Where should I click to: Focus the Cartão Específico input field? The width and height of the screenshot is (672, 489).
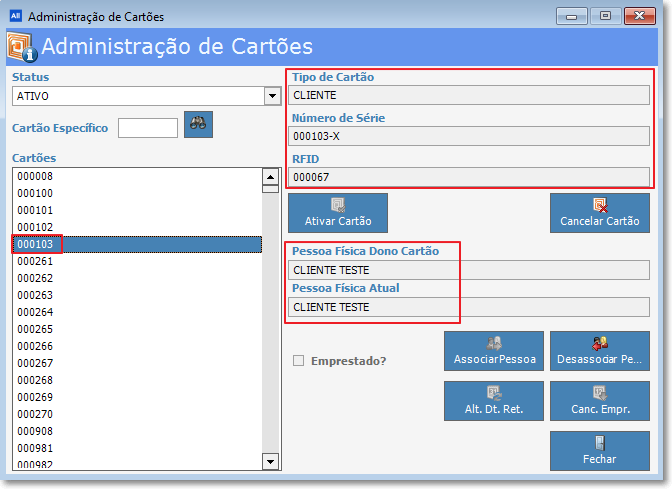click(x=148, y=128)
